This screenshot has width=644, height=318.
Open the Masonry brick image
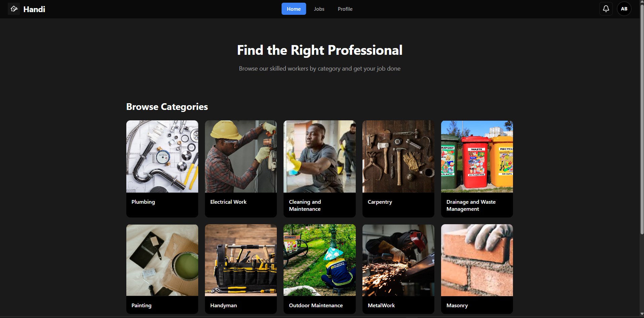[477, 260]
